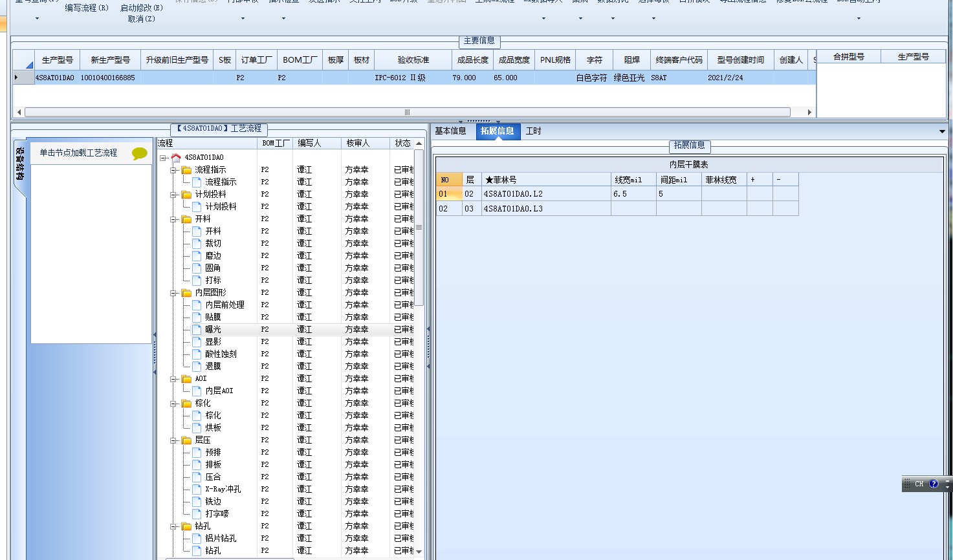
Task: Collapse the root node 4S8AT01DA0
Action: tap(164, 158)
